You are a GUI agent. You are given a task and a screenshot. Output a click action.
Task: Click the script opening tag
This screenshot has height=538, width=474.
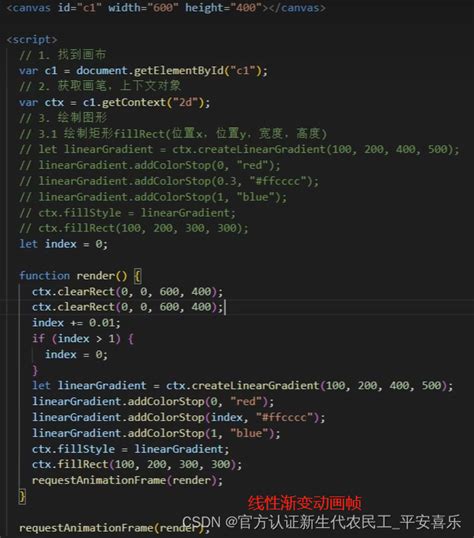point(32,39)
